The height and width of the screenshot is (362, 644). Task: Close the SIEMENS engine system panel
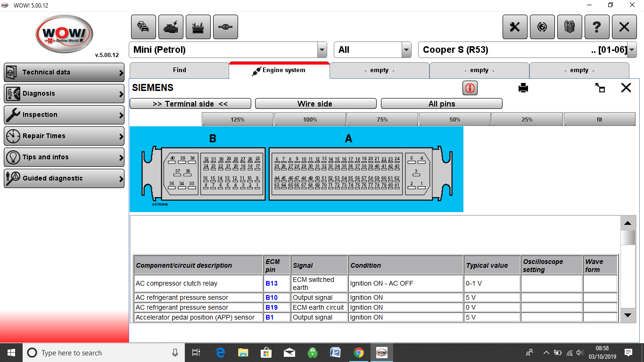click(626, 88)
